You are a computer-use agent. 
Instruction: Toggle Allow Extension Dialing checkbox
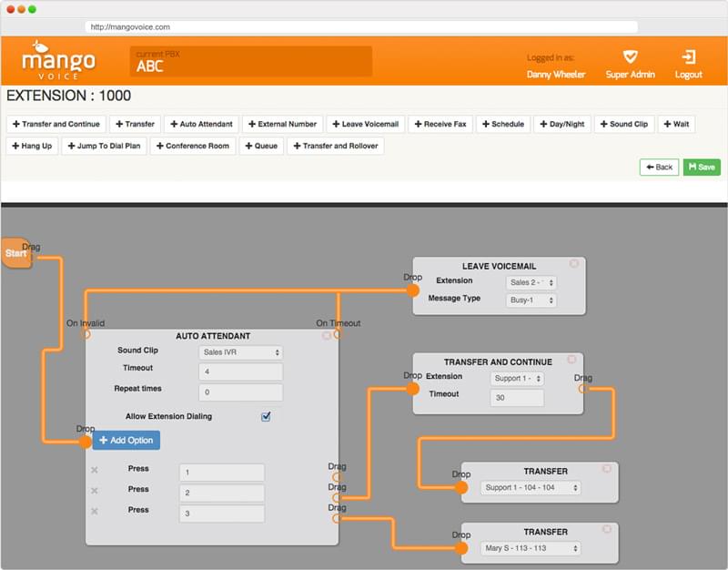pos(266,416)
